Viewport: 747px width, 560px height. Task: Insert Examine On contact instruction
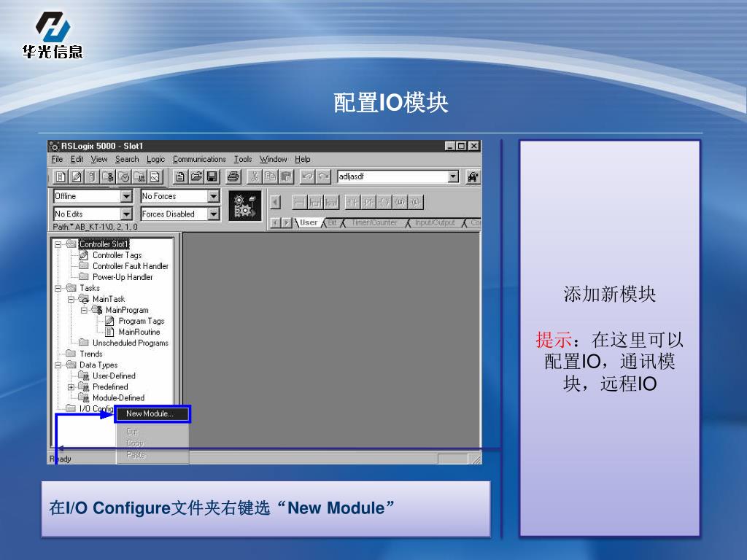pos(352,203)
